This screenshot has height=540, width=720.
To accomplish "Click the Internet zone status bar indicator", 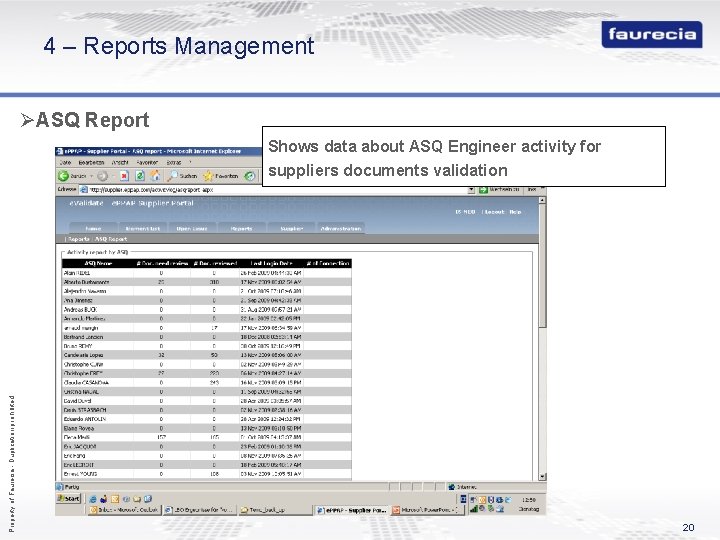I will point(462,487).
